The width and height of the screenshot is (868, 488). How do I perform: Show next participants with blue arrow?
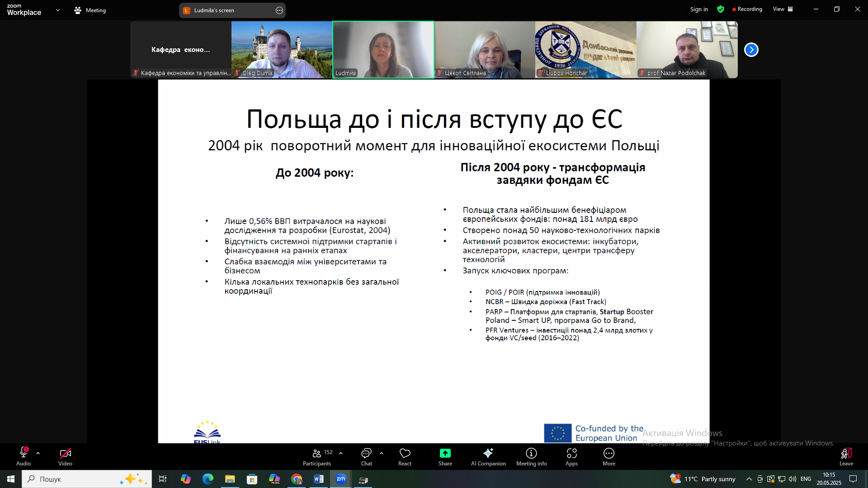coord(751,50)
